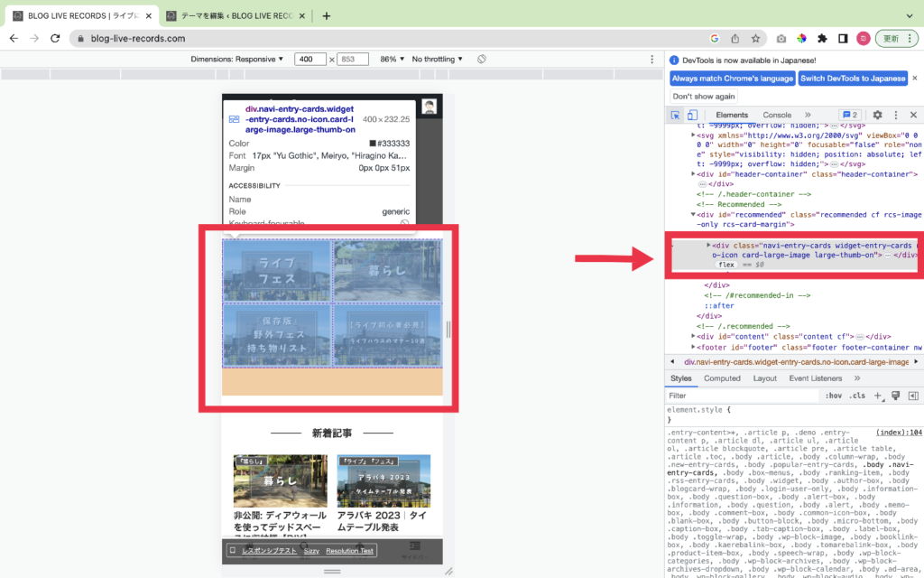Go back with the browser back arrow
This screenshot has width=924, height=578.
click(x=14, y=38)
